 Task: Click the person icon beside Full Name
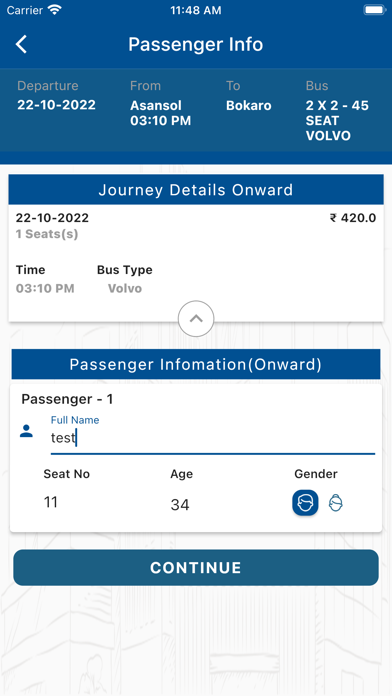(x=26, y=431)
